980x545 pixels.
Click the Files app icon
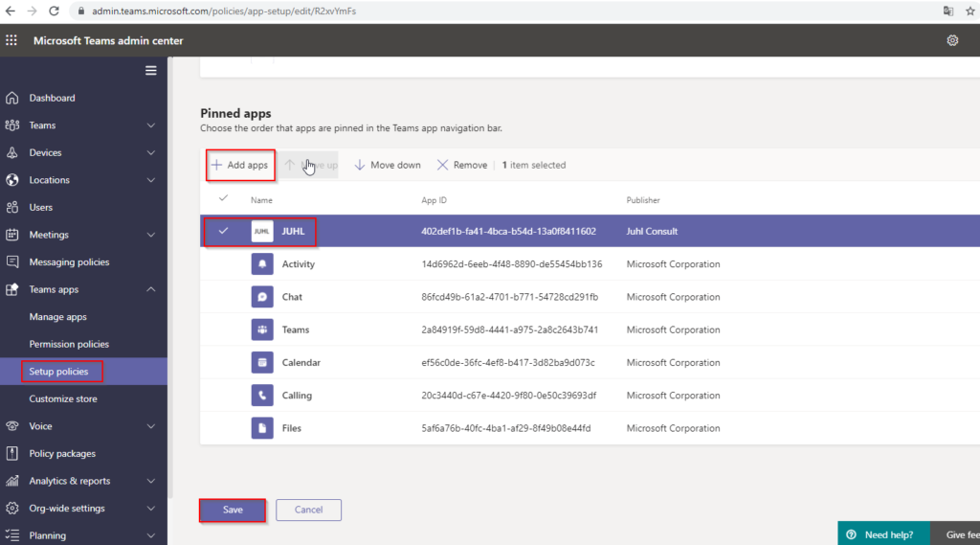pos(262,428)
